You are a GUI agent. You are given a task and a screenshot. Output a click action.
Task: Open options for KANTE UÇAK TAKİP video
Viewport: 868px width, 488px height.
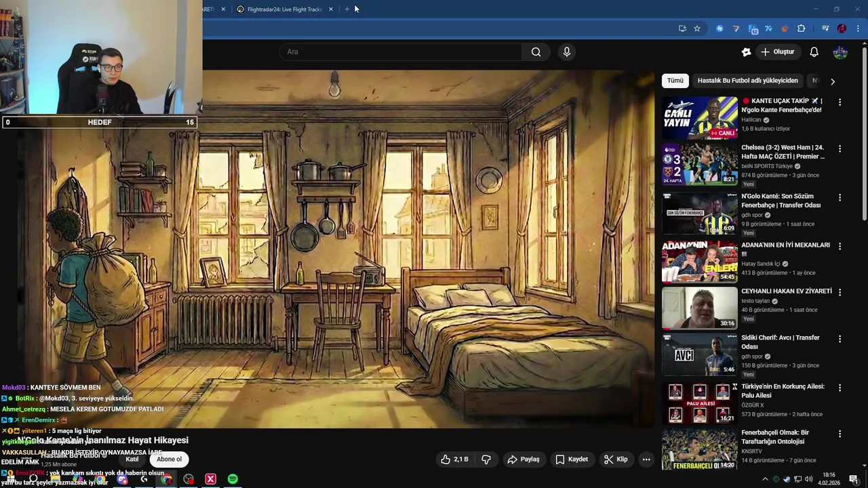(840, 102)
